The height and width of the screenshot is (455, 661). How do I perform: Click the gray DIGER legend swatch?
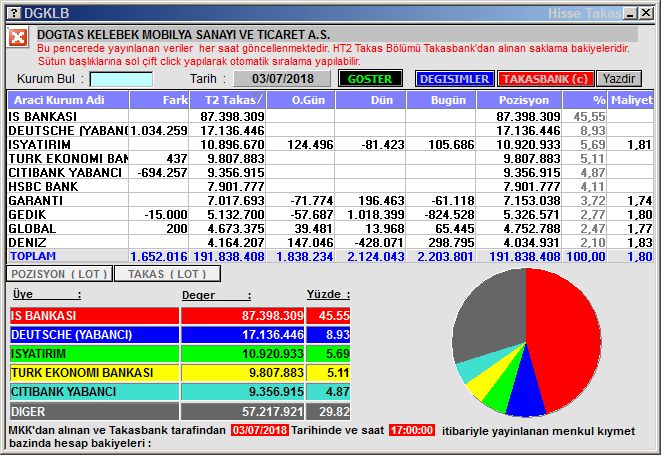pos(94,411)
